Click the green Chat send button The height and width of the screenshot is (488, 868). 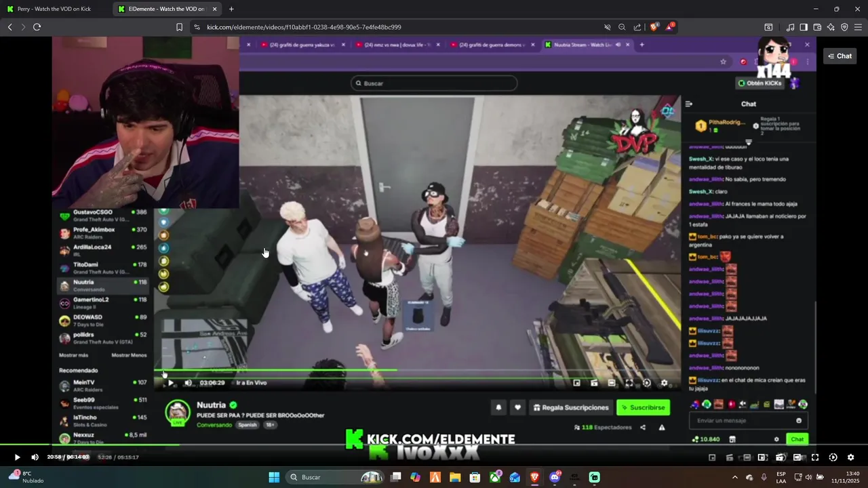tap(797, 439)
